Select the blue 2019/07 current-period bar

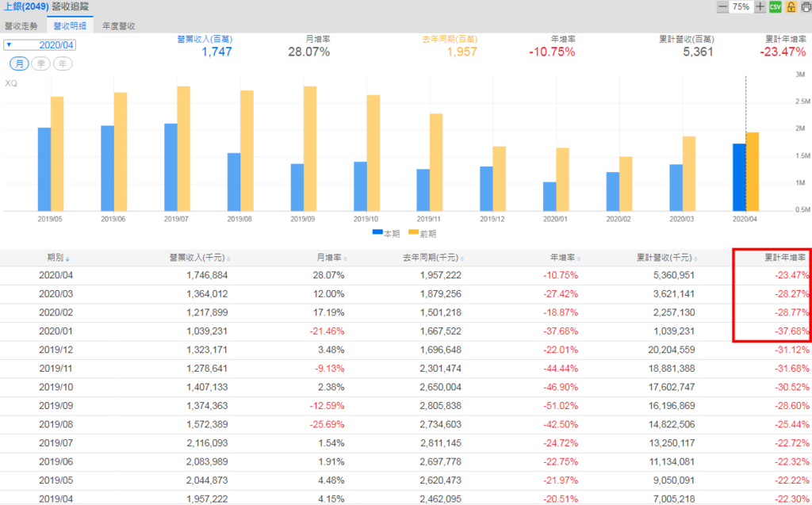tap(170, 167)
